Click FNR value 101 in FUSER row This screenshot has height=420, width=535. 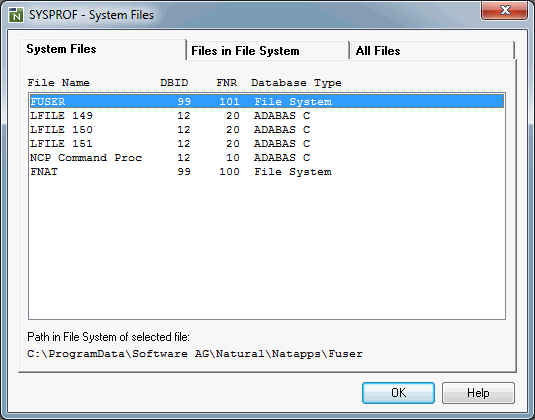pyautogui.click(x=229, y=101)
